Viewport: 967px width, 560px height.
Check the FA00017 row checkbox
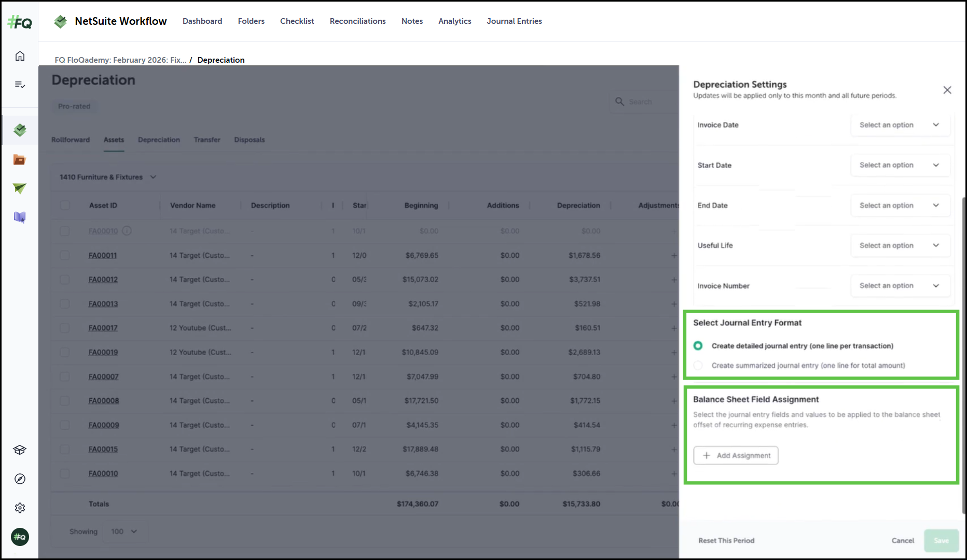65,328
